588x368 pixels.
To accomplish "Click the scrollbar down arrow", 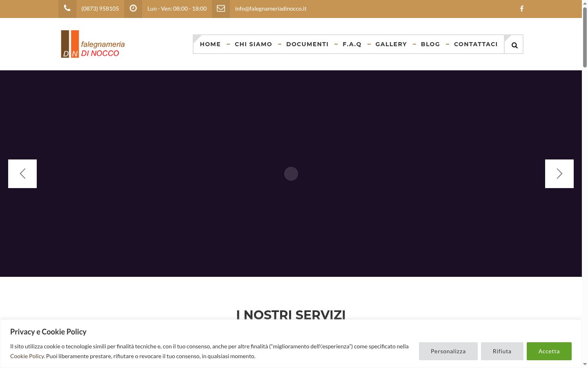I will [585, 364].
